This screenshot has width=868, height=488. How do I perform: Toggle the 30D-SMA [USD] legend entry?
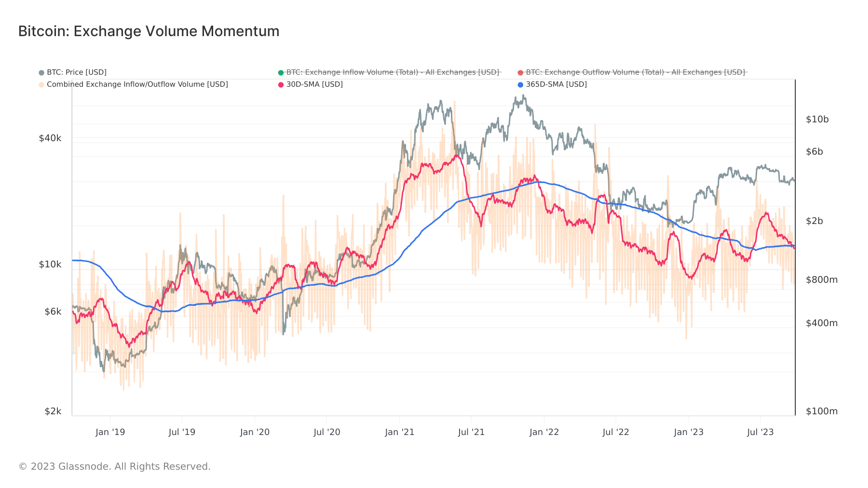(311, 84)
